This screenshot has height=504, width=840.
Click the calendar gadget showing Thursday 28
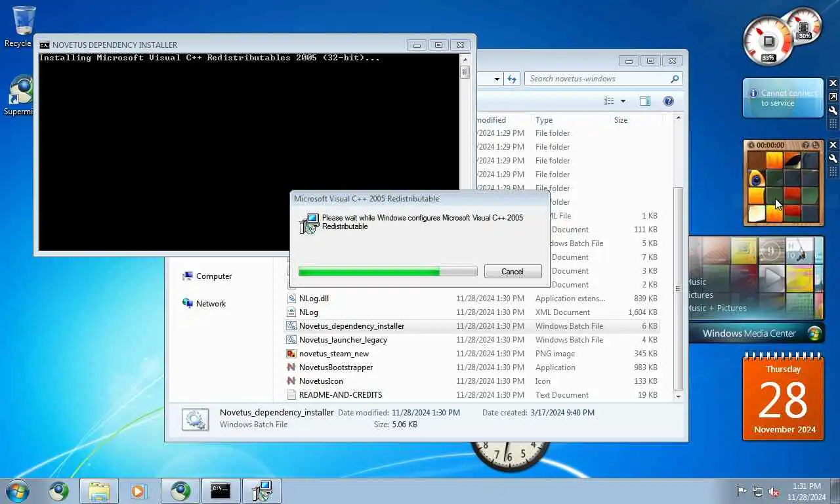783,396
